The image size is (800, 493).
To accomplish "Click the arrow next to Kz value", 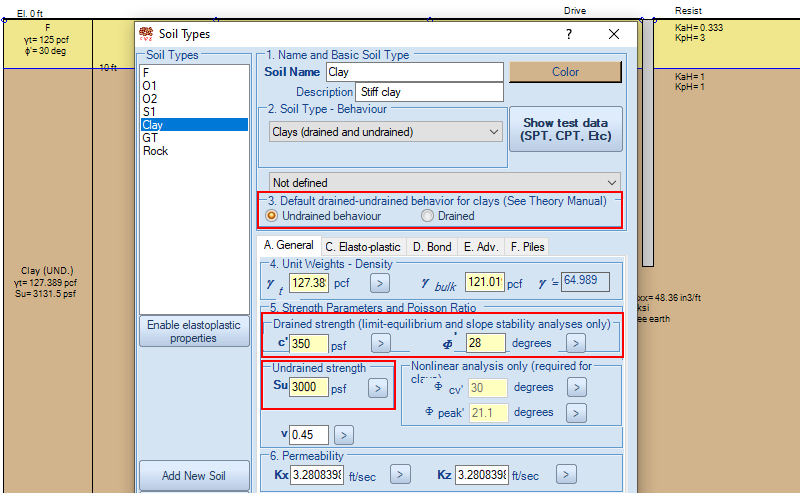I will click(566, 475).
